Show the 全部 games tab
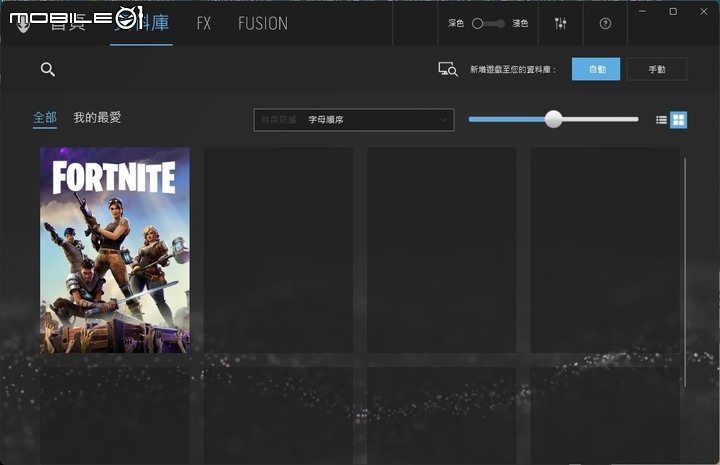 (45, 118)
